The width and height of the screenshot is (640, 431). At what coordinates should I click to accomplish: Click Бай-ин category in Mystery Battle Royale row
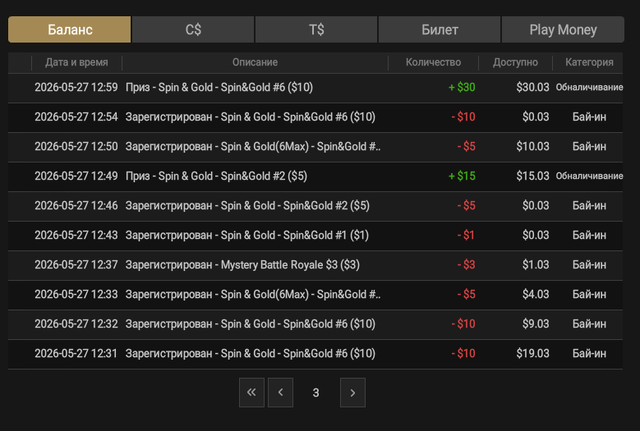[x=589, y=265]
